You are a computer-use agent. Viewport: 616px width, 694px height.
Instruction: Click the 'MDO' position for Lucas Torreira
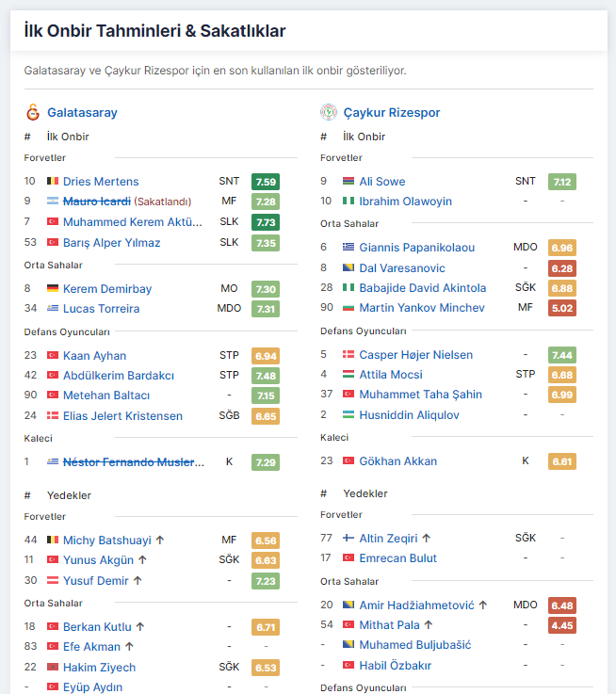[x=229, y=308]
